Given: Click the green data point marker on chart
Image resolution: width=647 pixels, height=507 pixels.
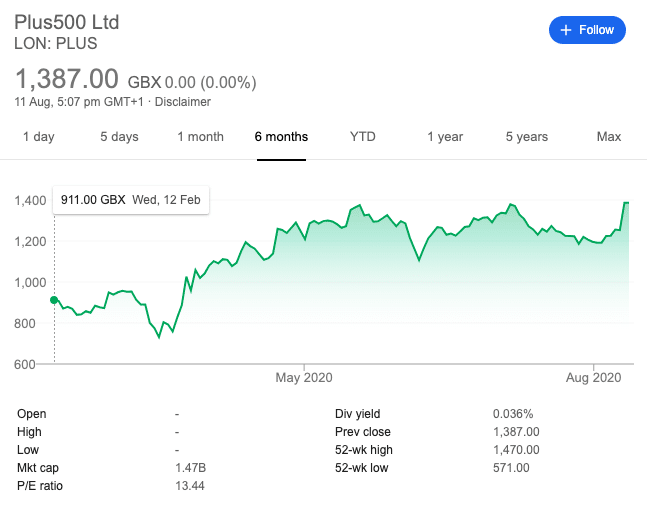Looking at the screenshot, I should tap(54, 299).
